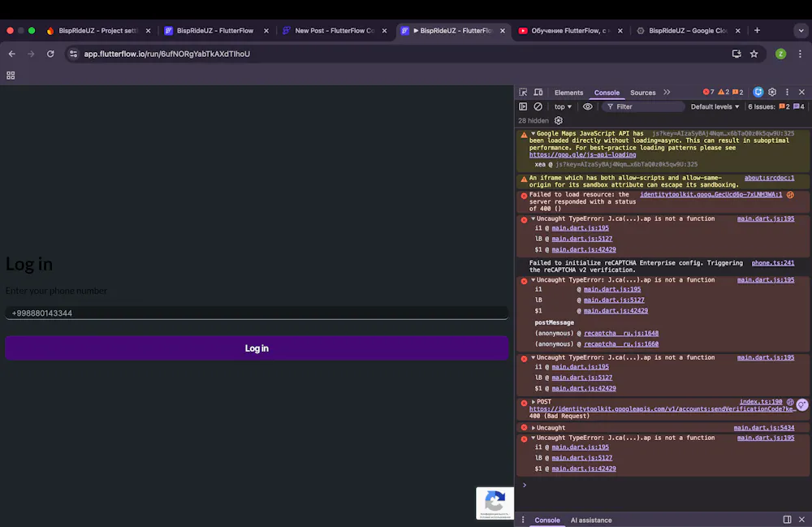The image size is (812, 527).
Task: Open the identitytoolkit failed resource link
Action: point(710,195)
